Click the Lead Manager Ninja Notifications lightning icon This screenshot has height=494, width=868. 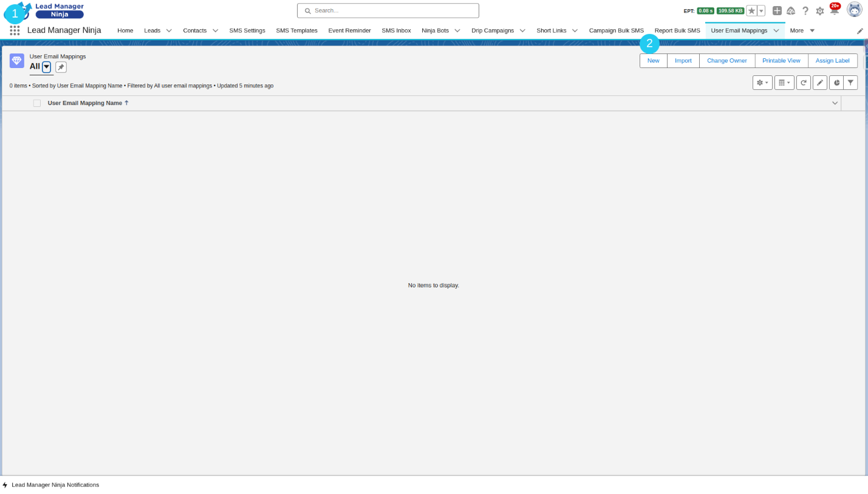tap(5, 485)
